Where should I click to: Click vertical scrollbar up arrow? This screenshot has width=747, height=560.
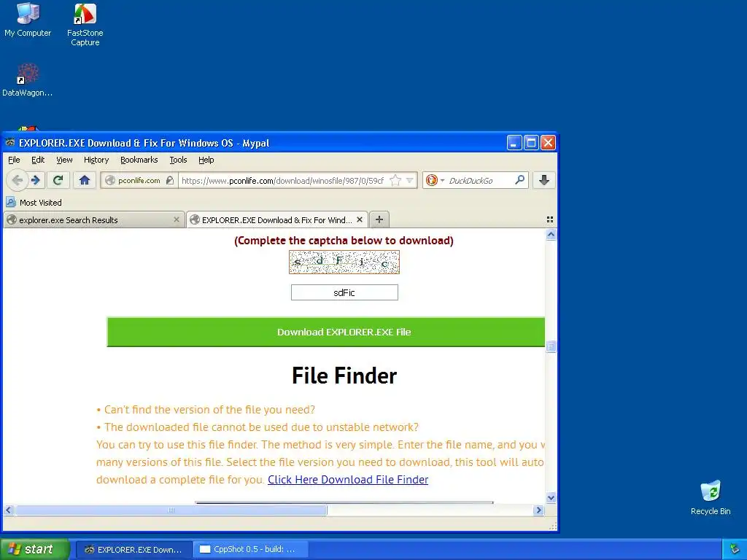click(551, 234)
